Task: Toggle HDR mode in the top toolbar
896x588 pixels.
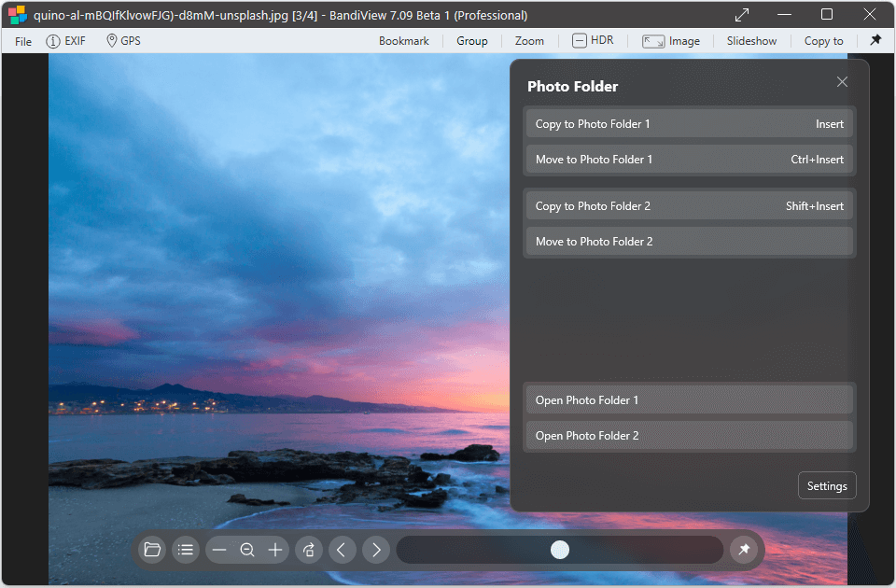Action: 593,40
